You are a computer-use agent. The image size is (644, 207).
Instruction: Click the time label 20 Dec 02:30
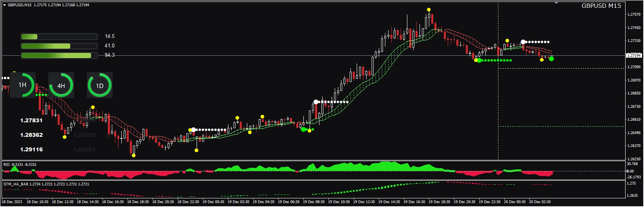point(540,202)
